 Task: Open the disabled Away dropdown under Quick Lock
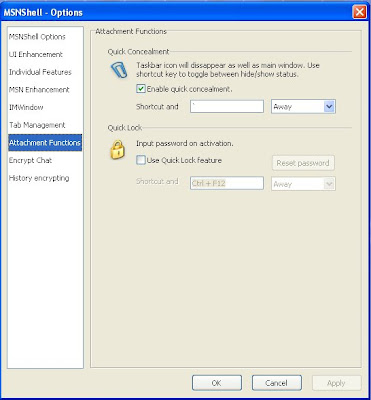tap(303, 184)
